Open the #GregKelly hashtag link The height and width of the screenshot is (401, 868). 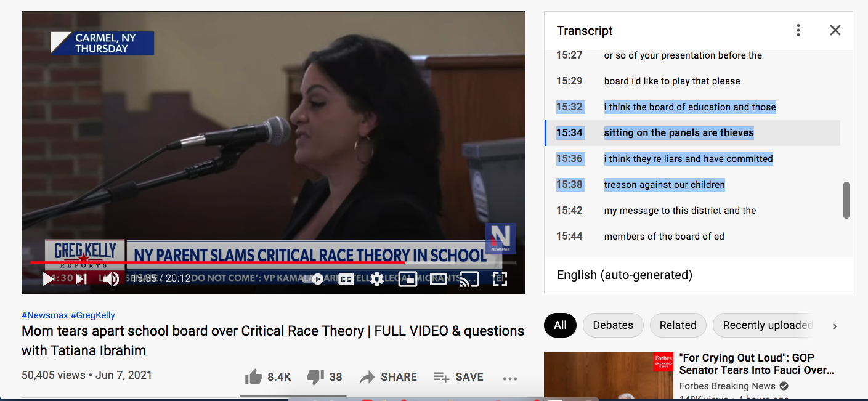(x=93, y=315)
